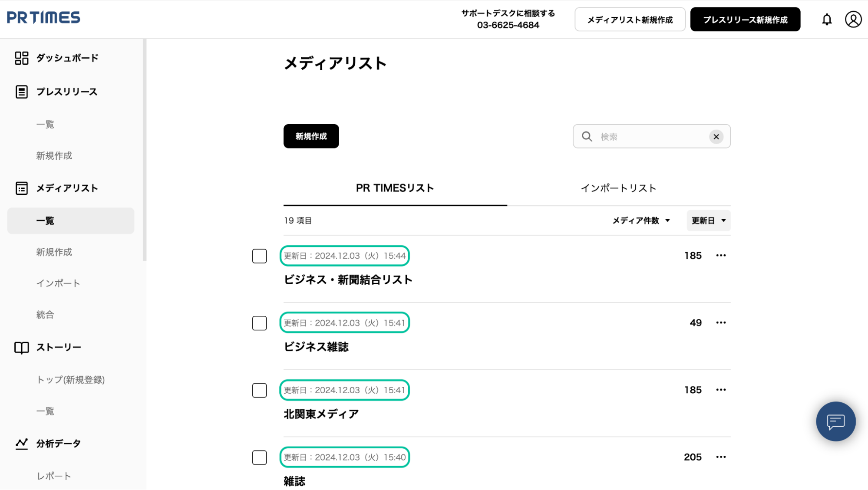This screenshot has height=490, width=868.
Task: Clear the search field with the X icon
Action: tap(716, 137)
